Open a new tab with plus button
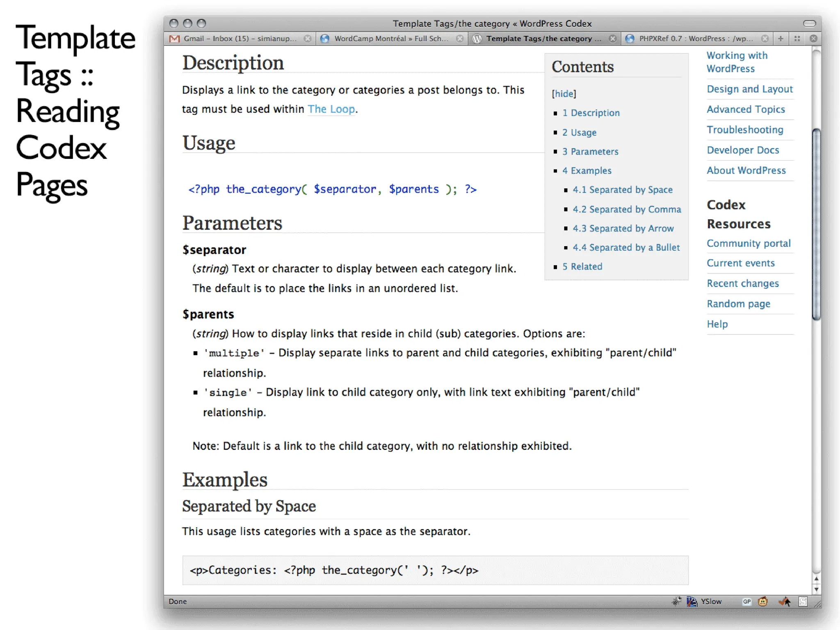The image size is (840, 630). (x=781, y=39)
